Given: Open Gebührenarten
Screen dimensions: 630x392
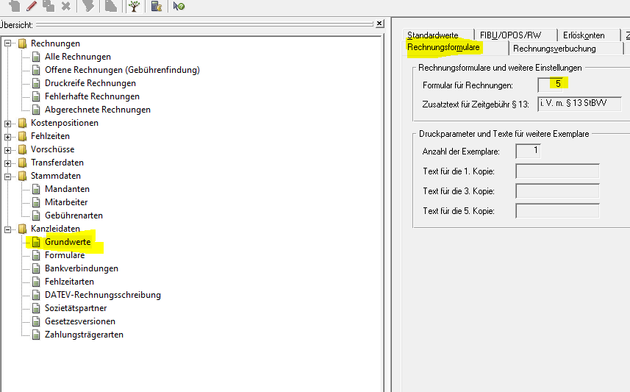Looking at the screenshot, I should pyautogui.click(x=74, y=216).
